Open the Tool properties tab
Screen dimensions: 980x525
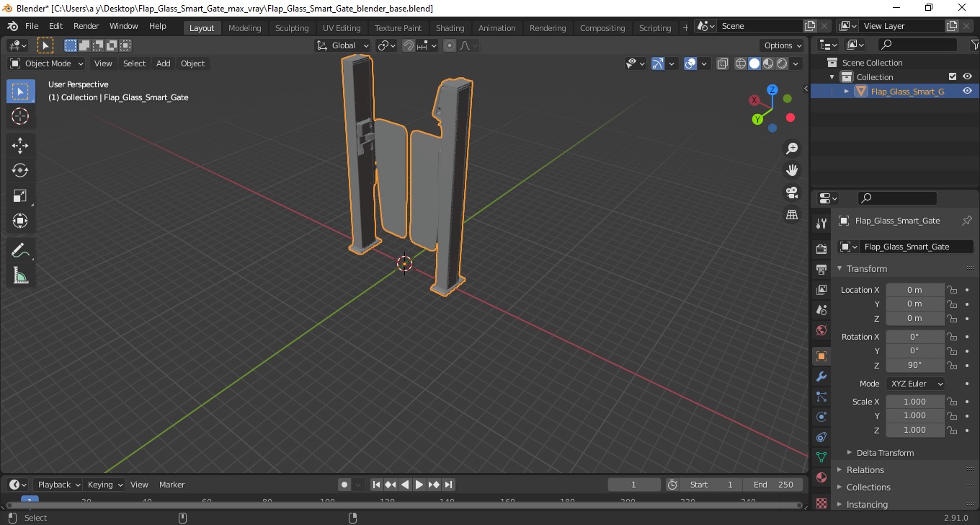tap(821, 223)
